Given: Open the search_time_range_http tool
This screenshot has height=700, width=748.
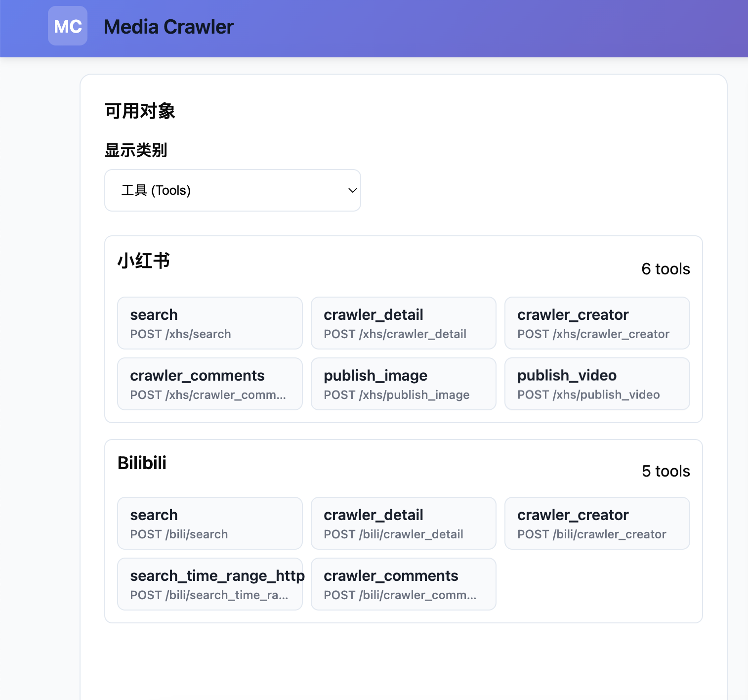Looking at the screenshot, I should (209, 584).
